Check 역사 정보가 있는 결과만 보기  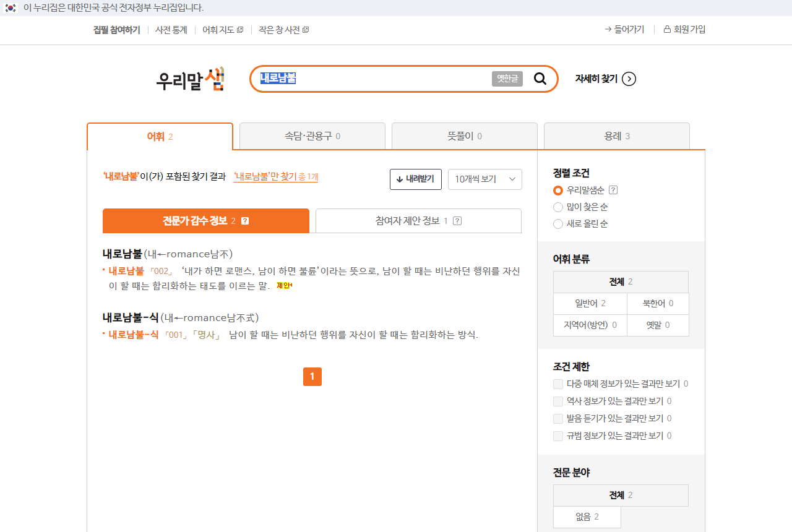click(558, 401)
